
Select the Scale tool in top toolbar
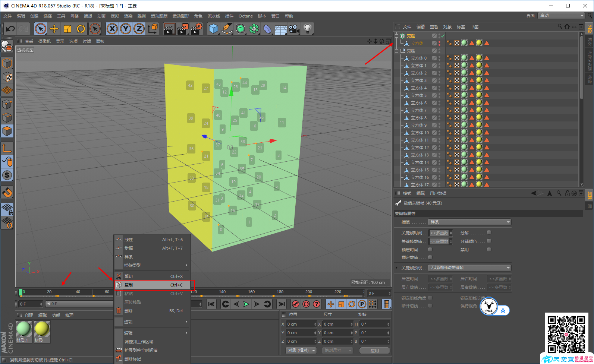67,29
